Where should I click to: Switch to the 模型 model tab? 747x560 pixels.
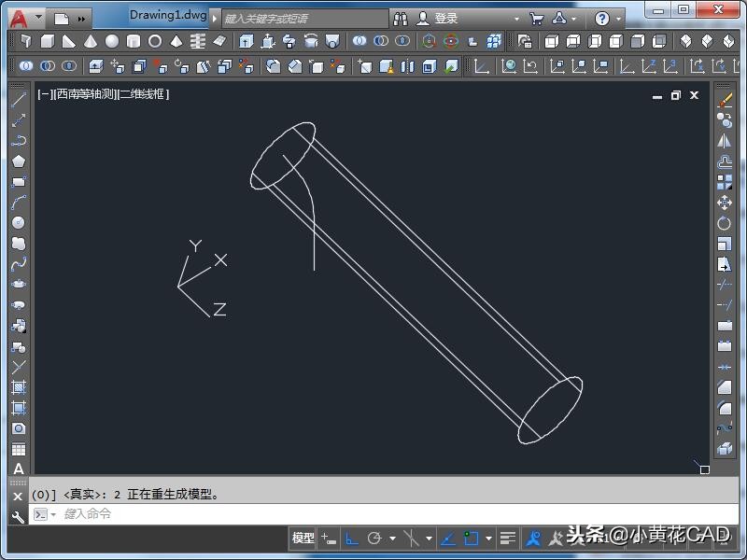pos(303,539)
